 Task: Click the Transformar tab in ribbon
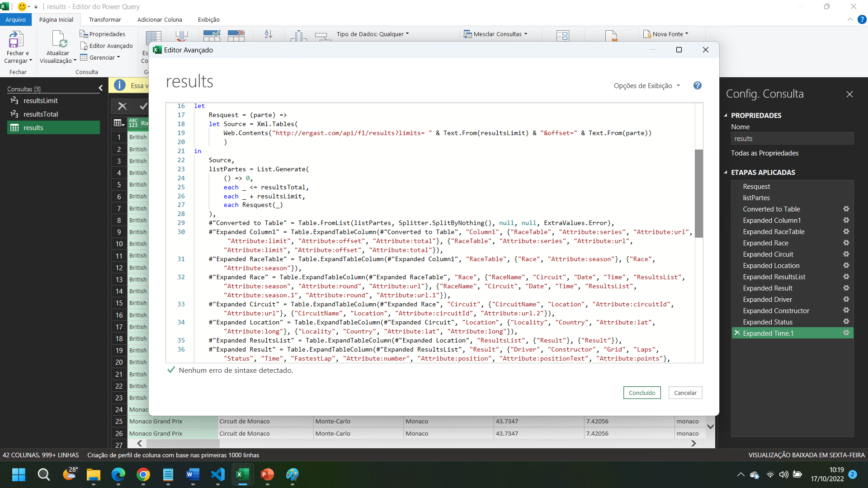tap(105, 20)
